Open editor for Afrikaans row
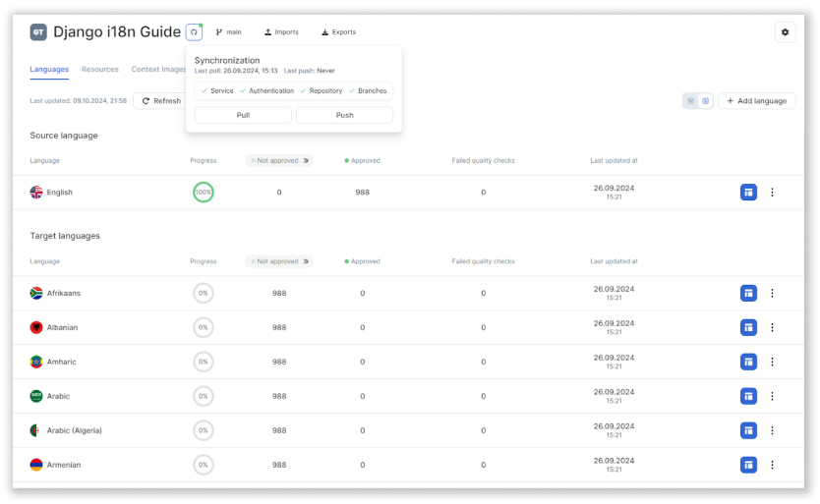820x504 pixels. 748,294
